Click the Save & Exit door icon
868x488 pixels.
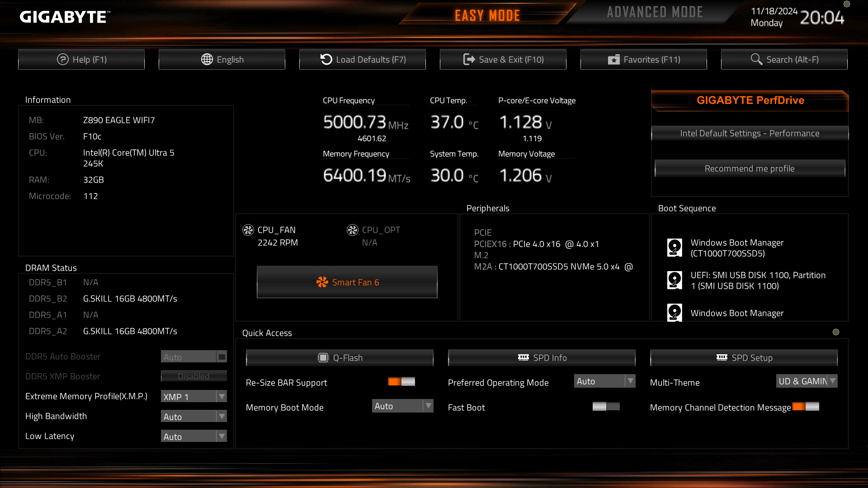click(x=469, y=59)
